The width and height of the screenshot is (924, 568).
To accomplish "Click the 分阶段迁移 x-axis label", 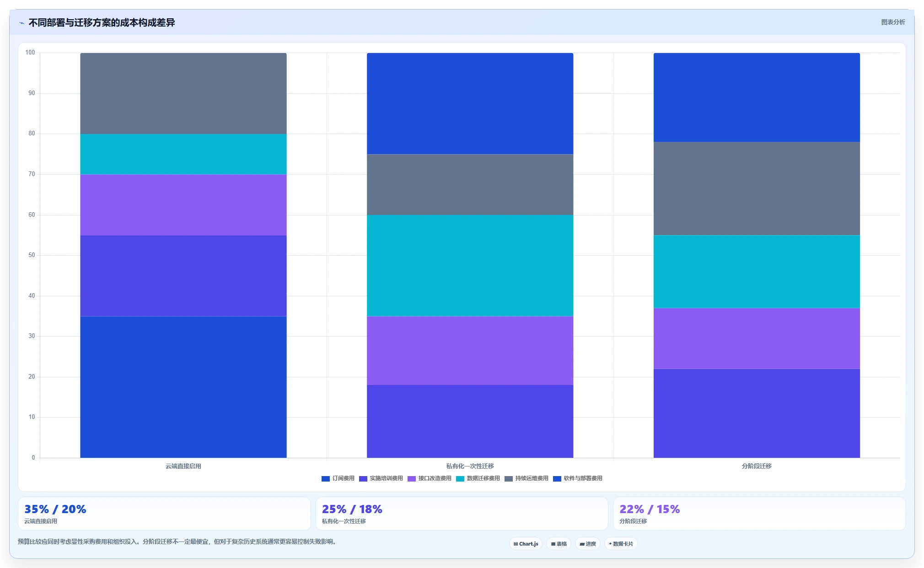I will tap(757, 466).
